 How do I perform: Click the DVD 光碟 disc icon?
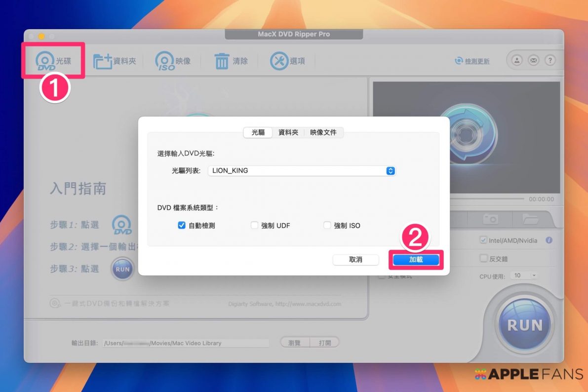pyautogui.click(x=45, y=62)
